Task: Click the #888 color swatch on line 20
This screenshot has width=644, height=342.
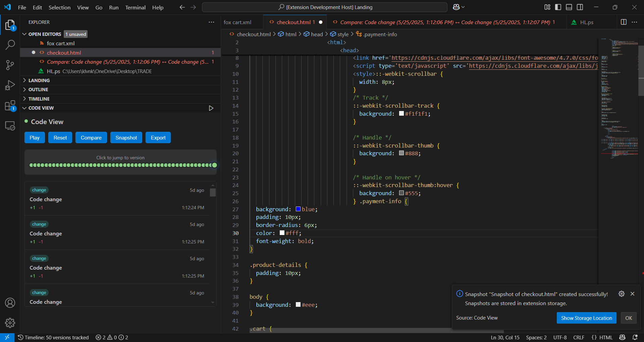Action: [x=401, y=153]
